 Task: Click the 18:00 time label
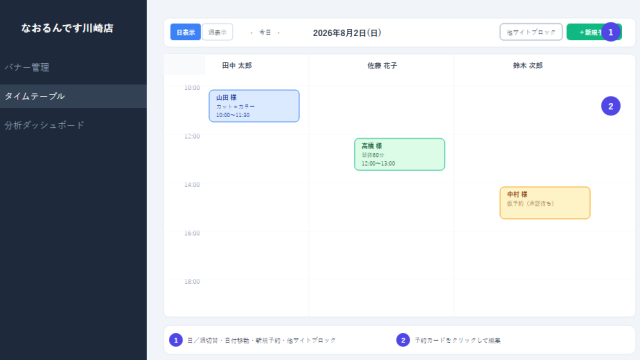point(192,282)
